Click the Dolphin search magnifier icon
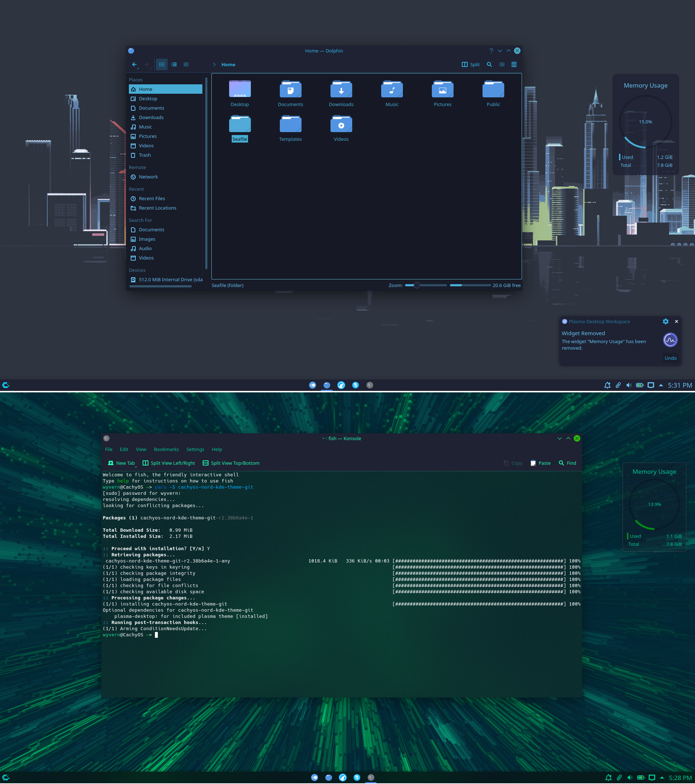 489,64
